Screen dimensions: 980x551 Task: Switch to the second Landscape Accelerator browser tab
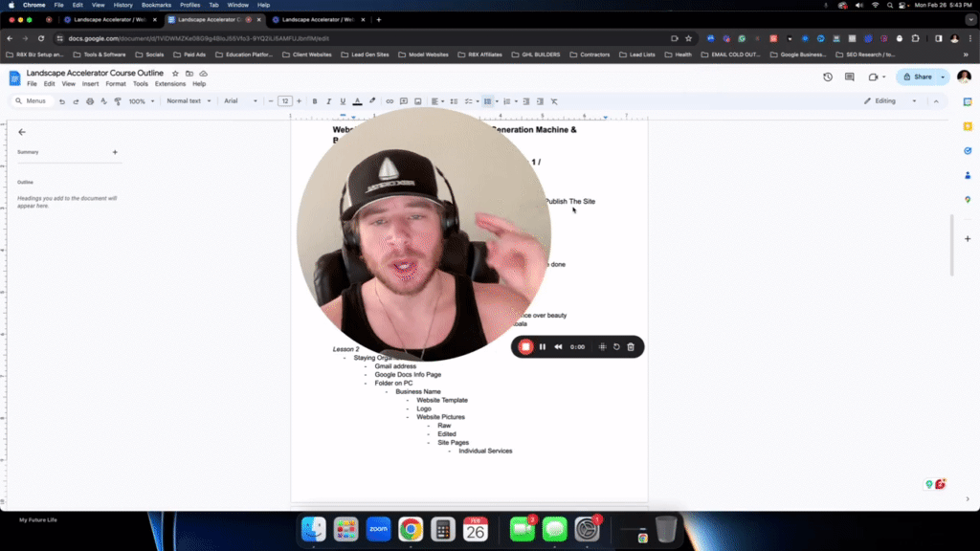pyautogui.click(x=215, y=17)
